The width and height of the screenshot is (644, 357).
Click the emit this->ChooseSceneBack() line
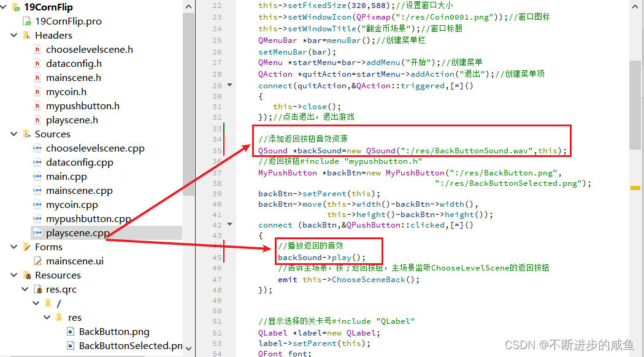(349, 279)
